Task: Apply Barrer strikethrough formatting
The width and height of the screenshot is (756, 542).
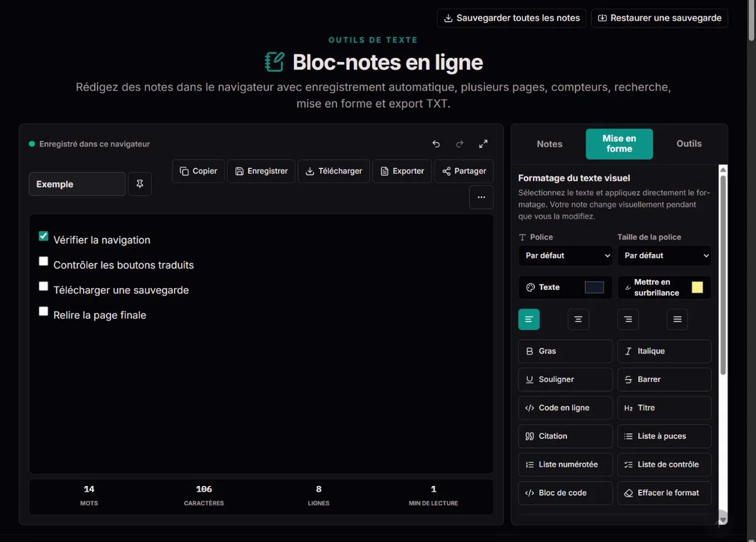Action: [x=664, y=379]
